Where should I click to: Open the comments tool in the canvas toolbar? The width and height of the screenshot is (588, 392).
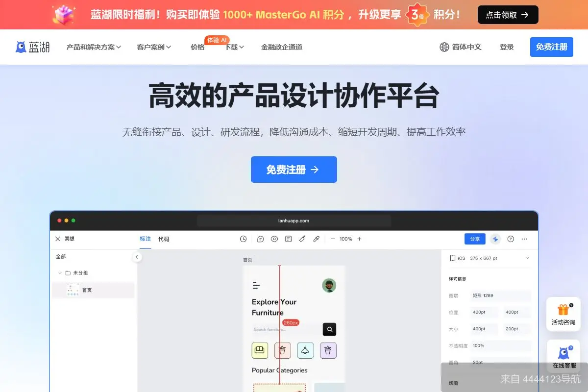pyautogui.click(x=260, y=239)
